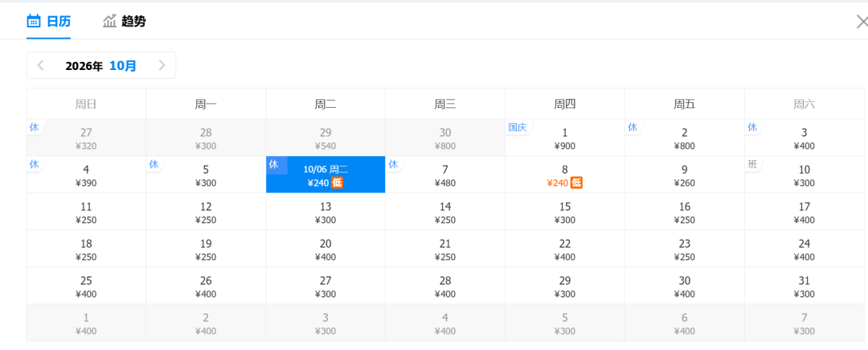Select the 日历 tab

point(59,22)
